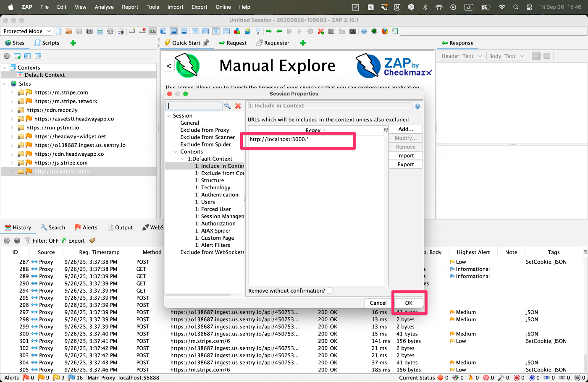Viewport: 588px width, 382px height.
Task: Toggle split header/body view icon in Response panel
Action: 547,56
